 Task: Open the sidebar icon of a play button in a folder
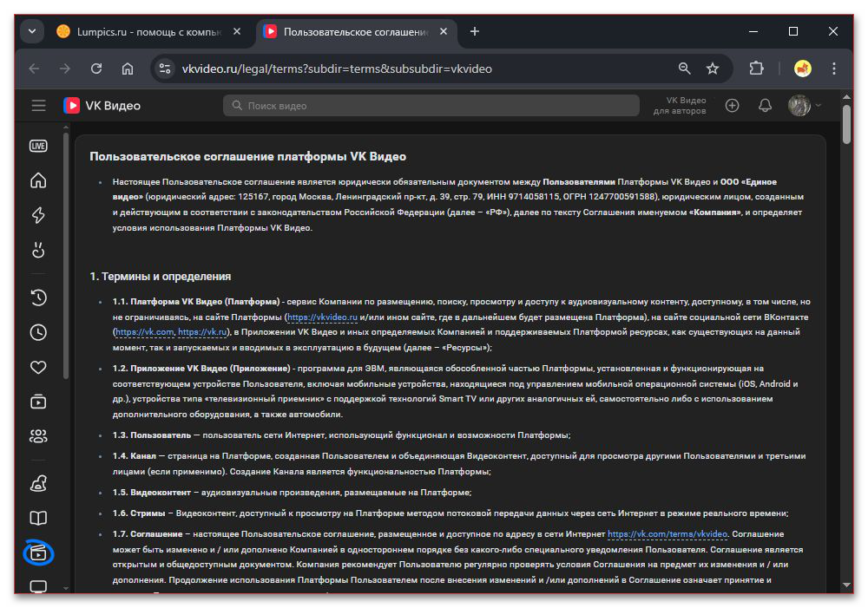38,402
